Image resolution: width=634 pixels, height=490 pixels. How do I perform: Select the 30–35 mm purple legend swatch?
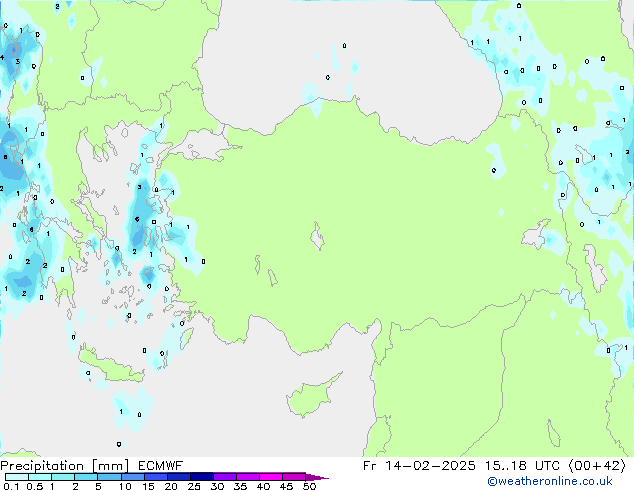(x=224, y=477)
